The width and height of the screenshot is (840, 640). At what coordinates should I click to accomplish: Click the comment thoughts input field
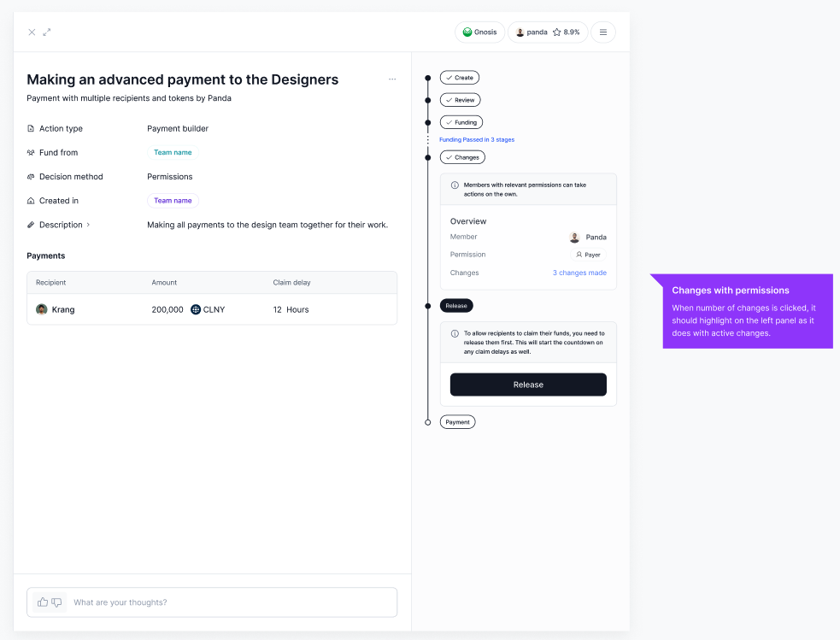coord(231,602)
